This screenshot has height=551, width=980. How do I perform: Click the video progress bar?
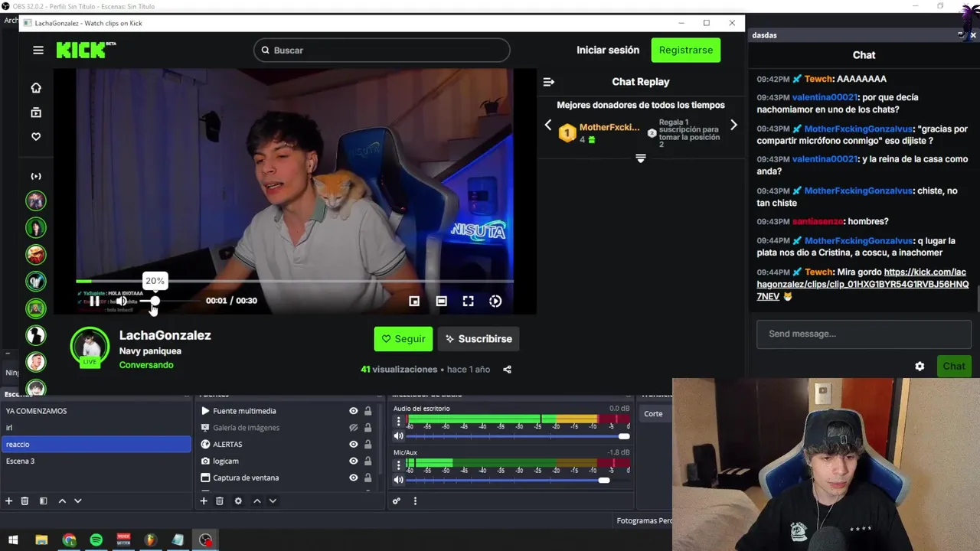295,282
